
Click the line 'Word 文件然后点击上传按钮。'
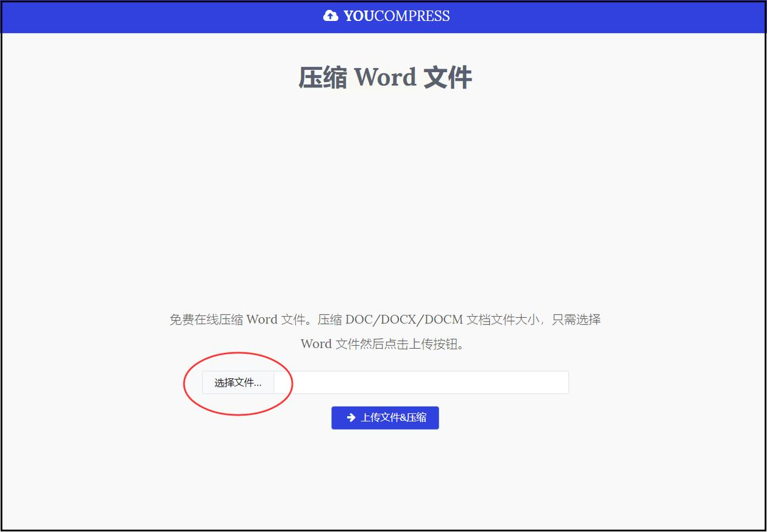383,344
